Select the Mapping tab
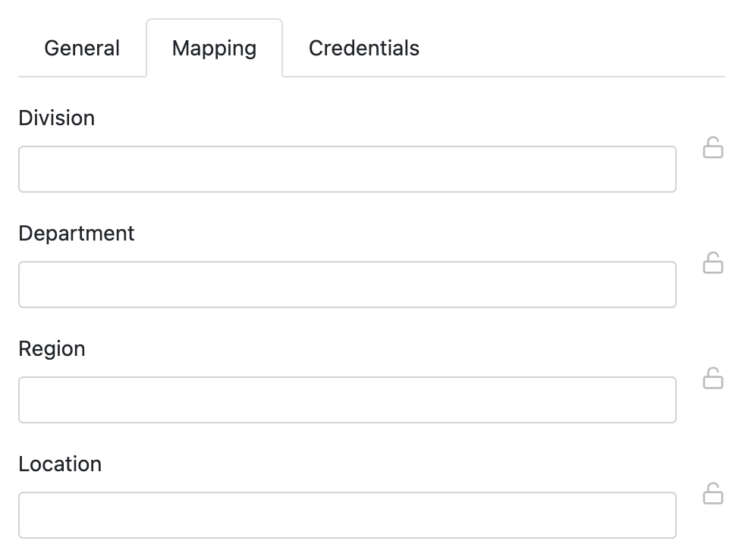 [x=214, y=49]
